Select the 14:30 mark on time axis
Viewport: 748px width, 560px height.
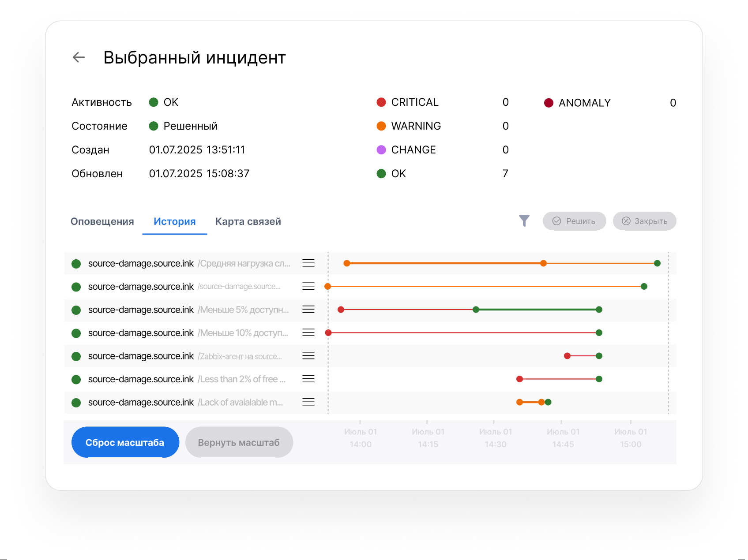click(x=495, y=438)
